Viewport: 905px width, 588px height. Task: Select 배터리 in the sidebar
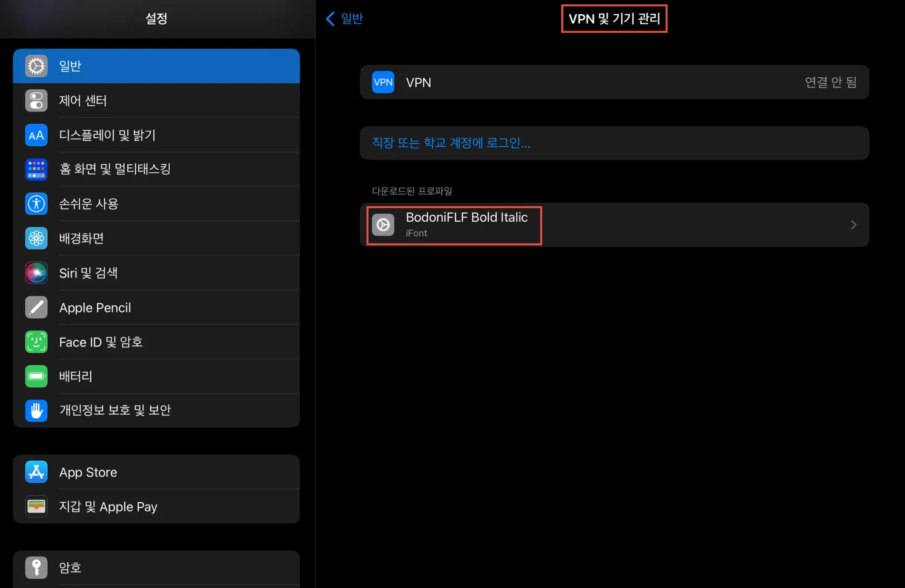[x=76, y=376]
